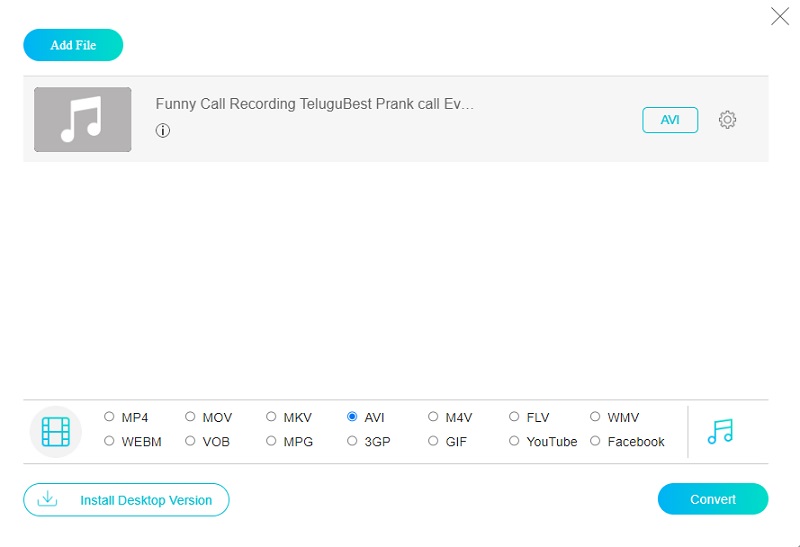Pick the WEBM format option
800x547 pixels.
click(x=109, y=441)
